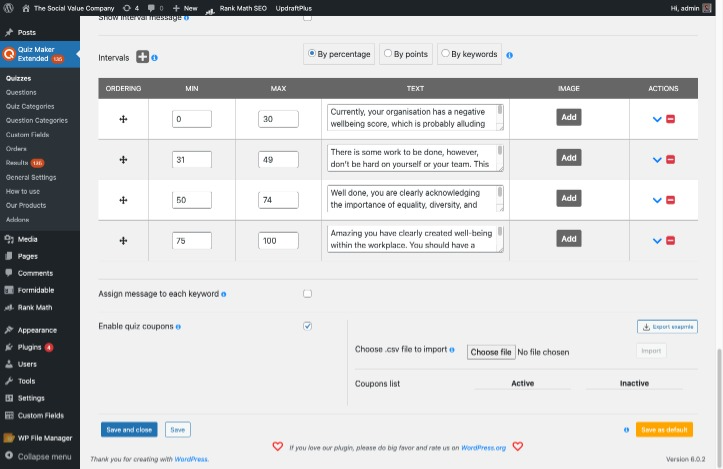The image size is (723, 469).
Task: Click drag handle of the 50-74 row
Action: click(x=123, y=200)
